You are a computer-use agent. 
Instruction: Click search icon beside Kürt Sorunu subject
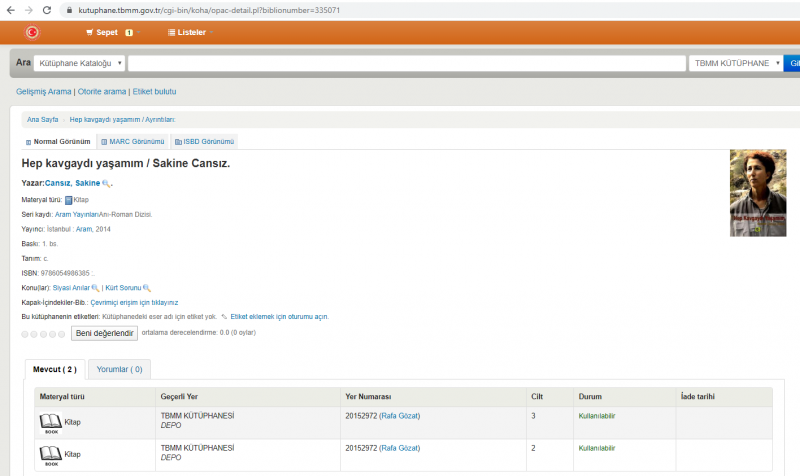pos(147,287)
